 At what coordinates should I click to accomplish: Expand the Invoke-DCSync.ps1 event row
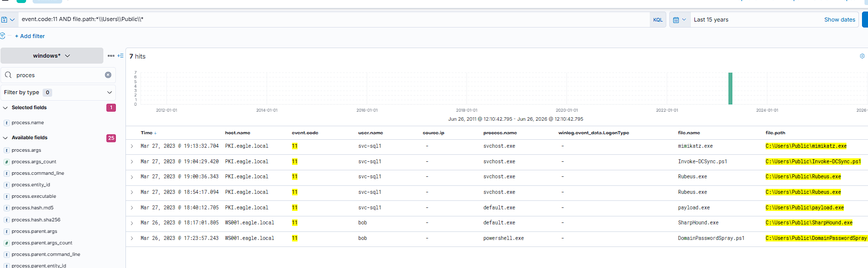(x=132, y=162)
